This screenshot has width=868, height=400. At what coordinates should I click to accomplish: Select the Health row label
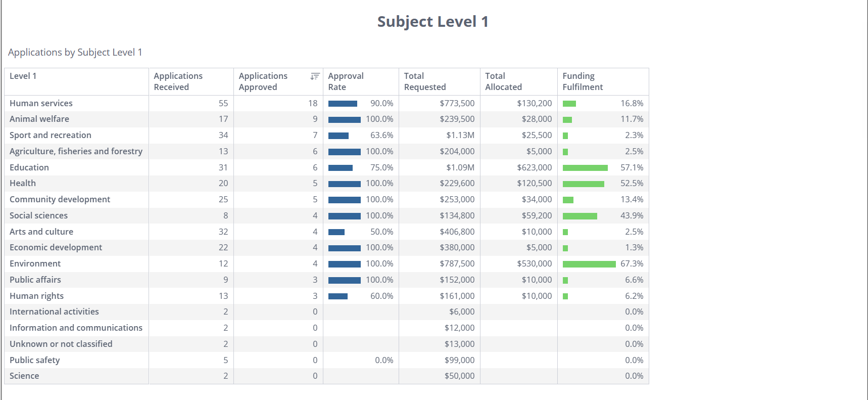23,183
